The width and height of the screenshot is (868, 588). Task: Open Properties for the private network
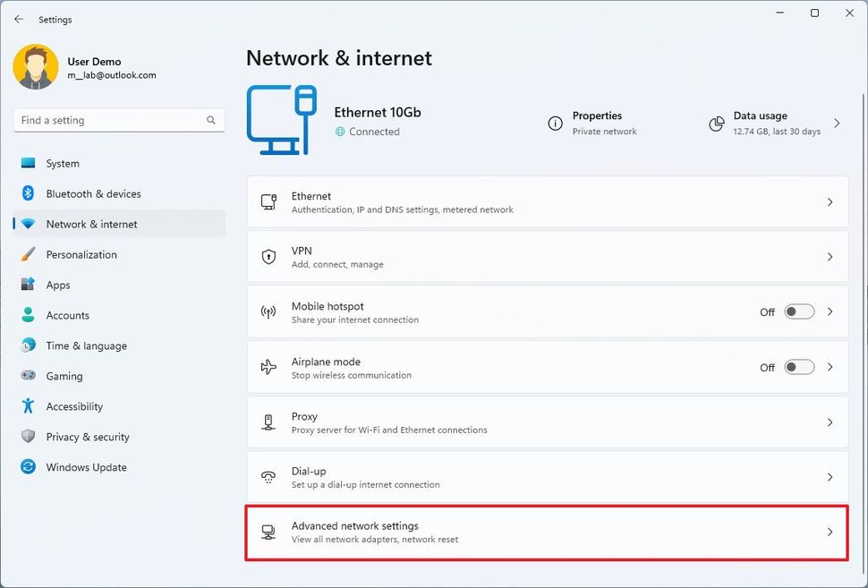(x=597, y=123)
